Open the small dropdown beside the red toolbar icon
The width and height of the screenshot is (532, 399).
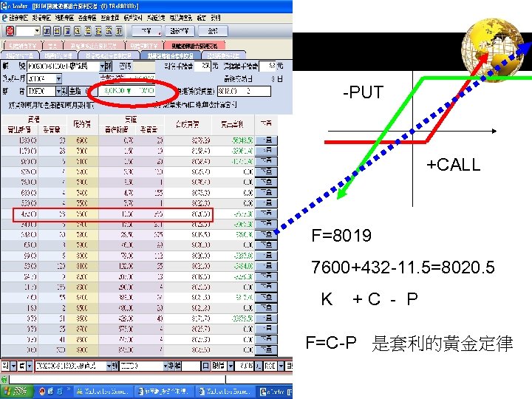tap(37, 31)
